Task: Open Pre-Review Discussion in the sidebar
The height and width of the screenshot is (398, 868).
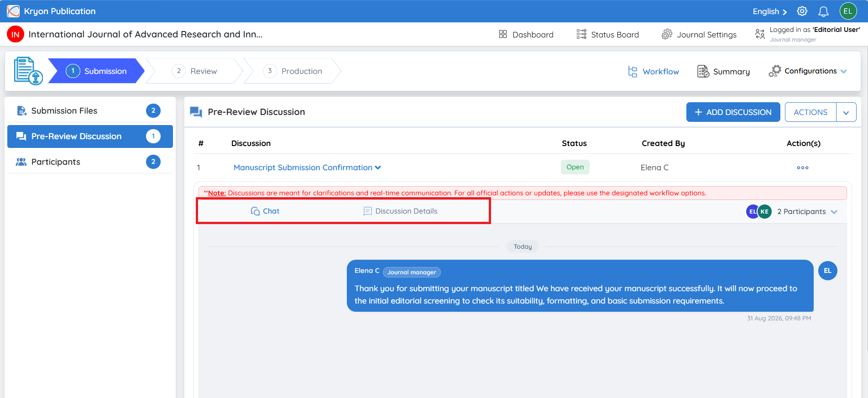Action: coord(90,136)
